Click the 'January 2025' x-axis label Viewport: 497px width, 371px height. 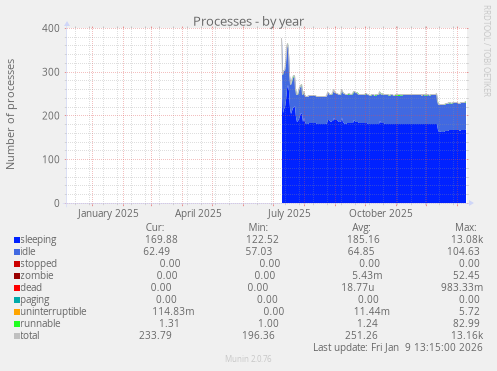(108, 213)
